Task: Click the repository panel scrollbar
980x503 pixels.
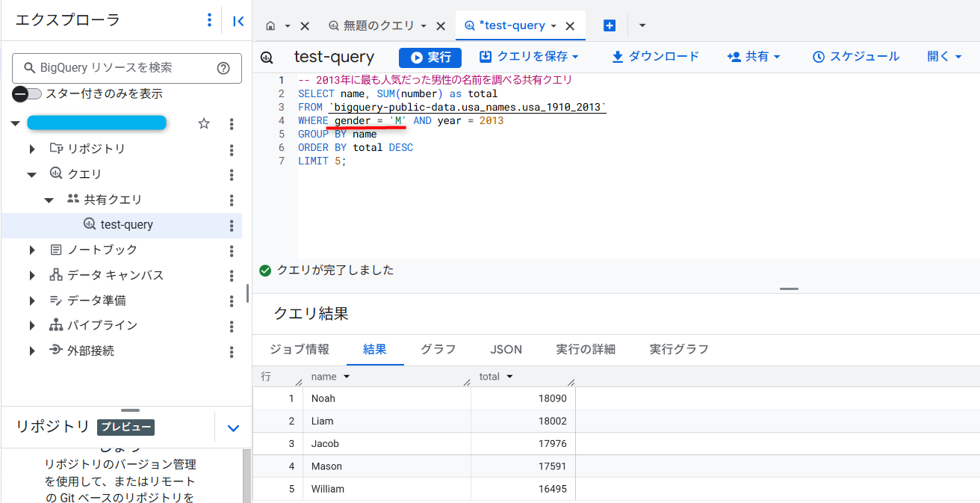Action: tap(247, 476)
